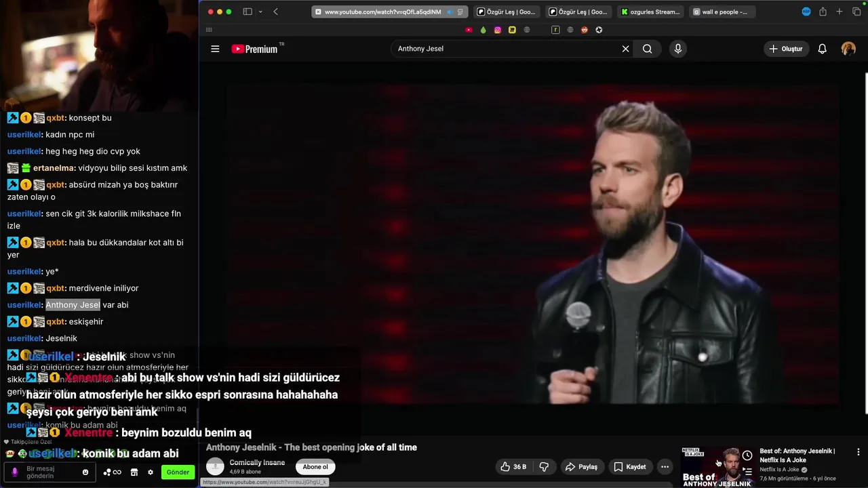Open the Instagram bookmark icon

click(498, 30)
